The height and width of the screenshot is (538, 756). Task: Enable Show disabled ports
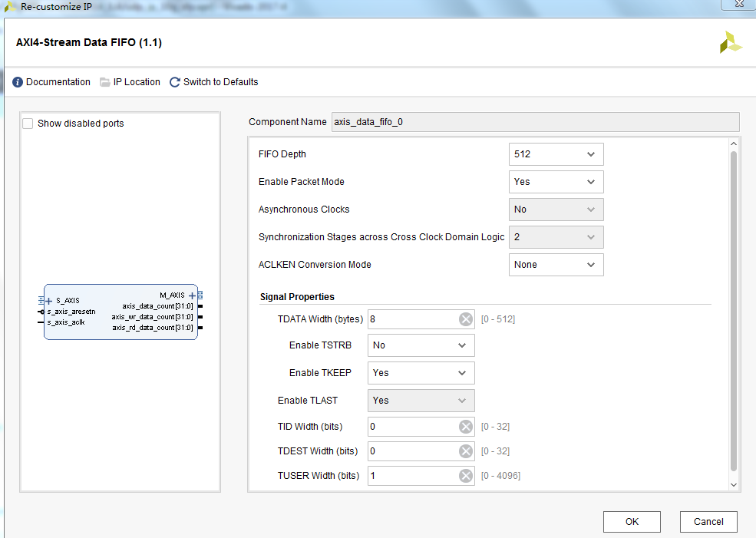[27, 123]
